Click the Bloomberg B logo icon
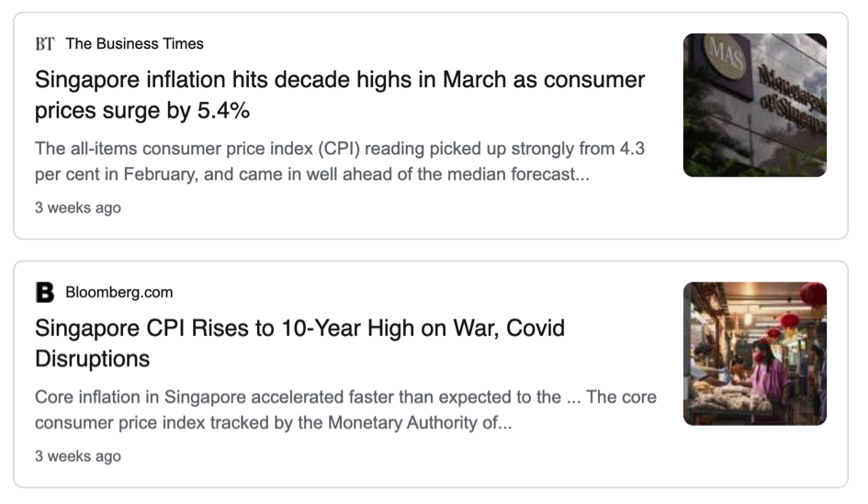This screenshot has height=504, width=868. (x=45, y=292)
